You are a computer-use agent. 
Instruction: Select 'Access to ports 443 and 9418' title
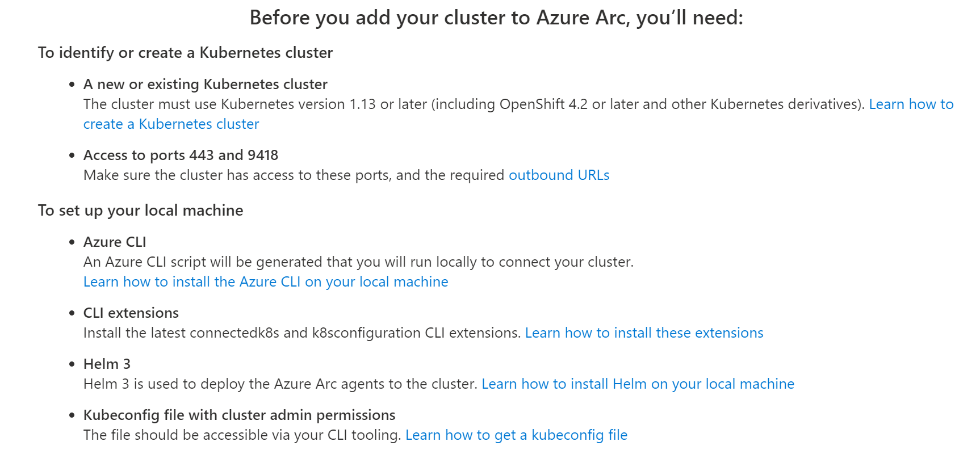[x=181, y=155]
